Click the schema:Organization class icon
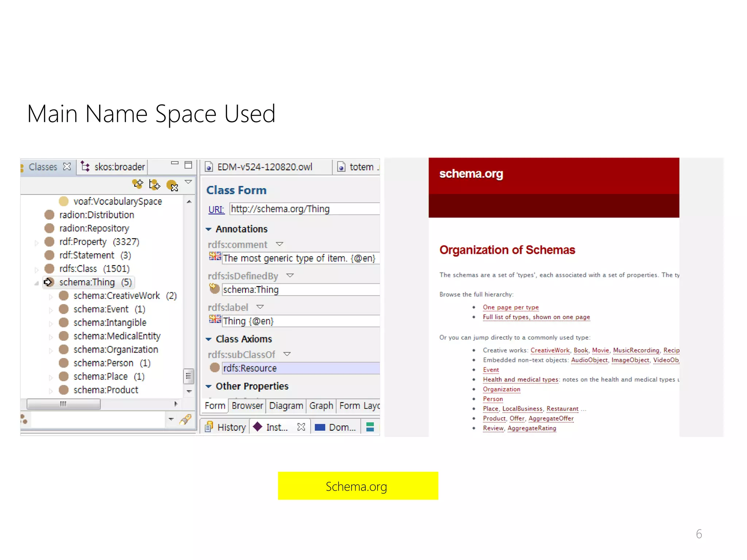 click(64, 349)
